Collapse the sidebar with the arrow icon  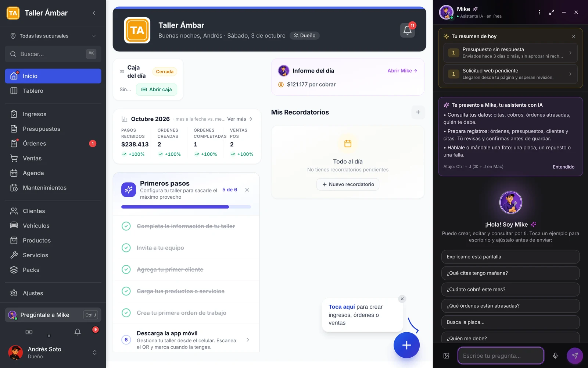(x=94, y=13)
